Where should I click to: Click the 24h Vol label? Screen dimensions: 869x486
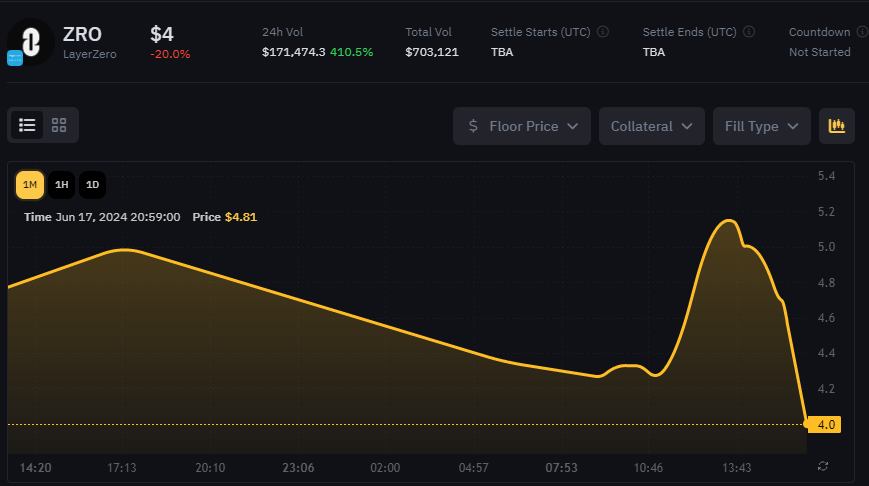[x=283, y=32]
